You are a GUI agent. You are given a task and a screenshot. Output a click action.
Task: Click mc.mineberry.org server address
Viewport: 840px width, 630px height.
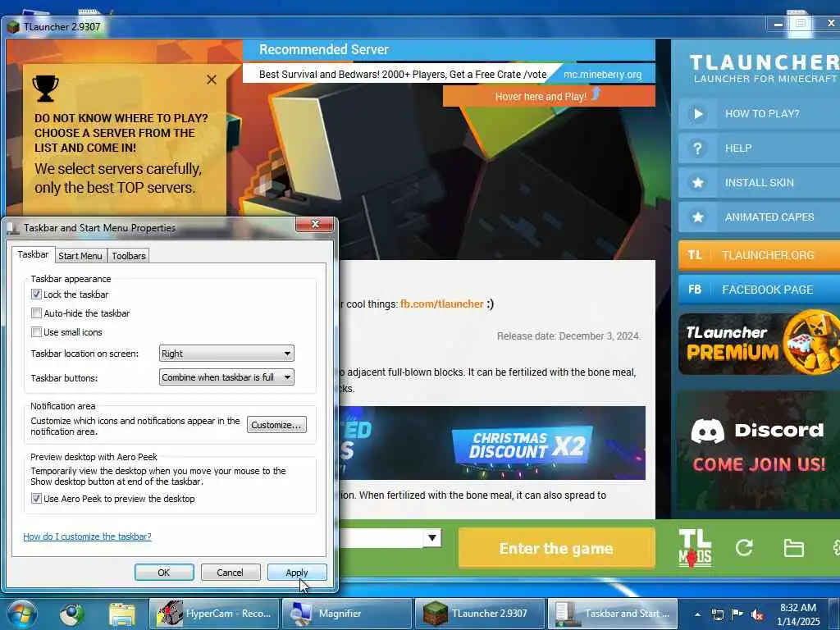(x=603, y=74)
